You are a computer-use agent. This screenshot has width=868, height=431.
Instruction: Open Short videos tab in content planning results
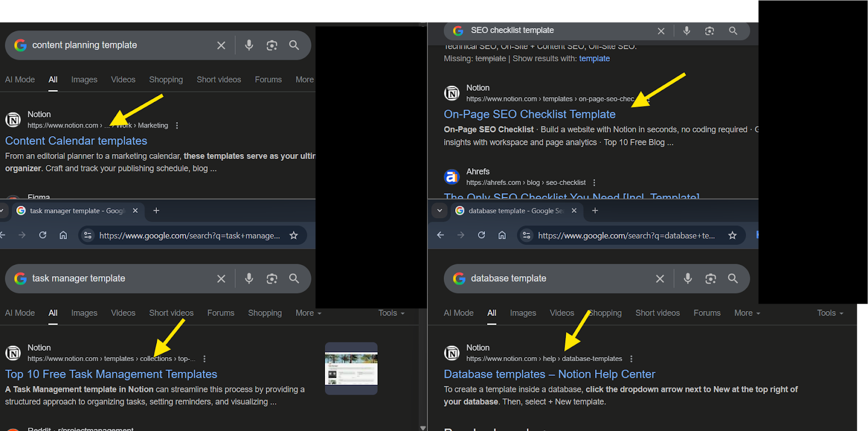tap(219, 80)
